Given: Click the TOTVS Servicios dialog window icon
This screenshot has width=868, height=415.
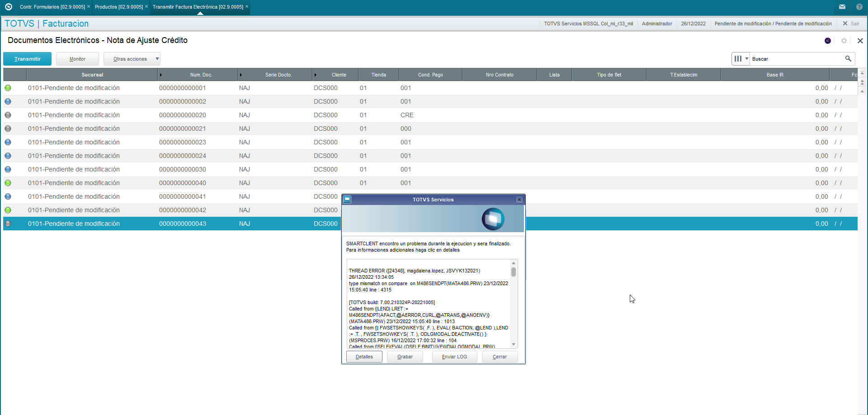Looking at the screenshot, I should click(x=347, y=200).
